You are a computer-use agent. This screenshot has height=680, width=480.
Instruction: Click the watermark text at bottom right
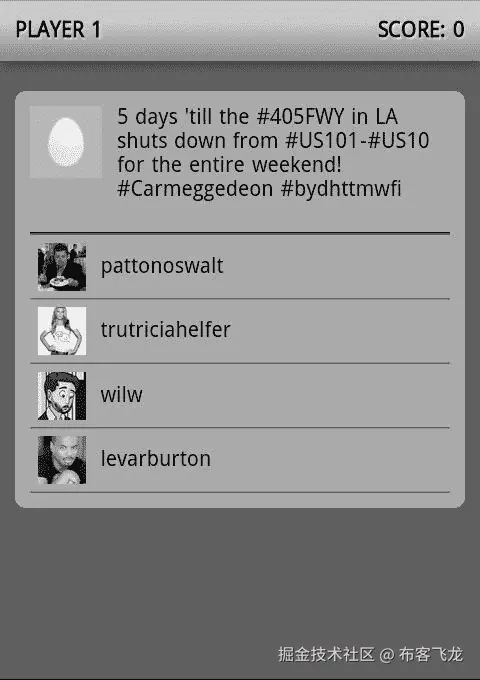370,654
